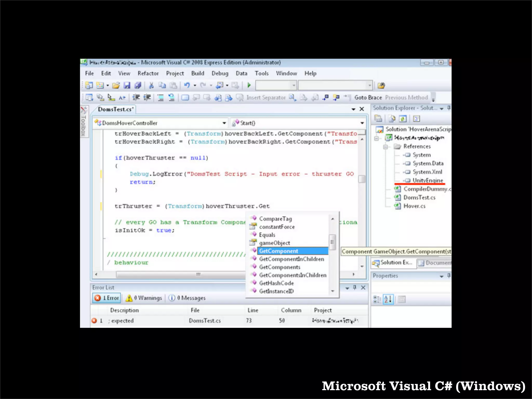Switch to the DomsTest.cs editor tab

[116, 109]
